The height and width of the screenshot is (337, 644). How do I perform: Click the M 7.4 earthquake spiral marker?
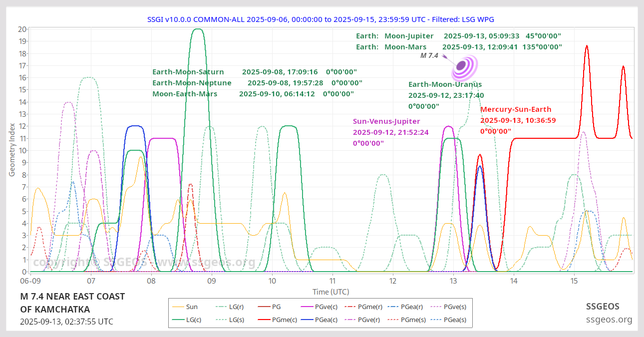[464, 68]
